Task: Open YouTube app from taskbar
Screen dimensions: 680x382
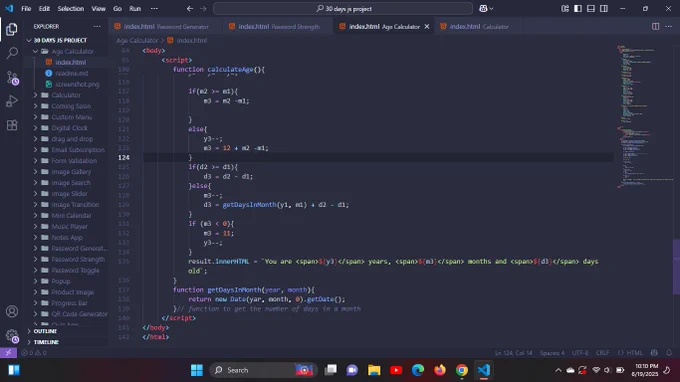Action: pos(396,370)
